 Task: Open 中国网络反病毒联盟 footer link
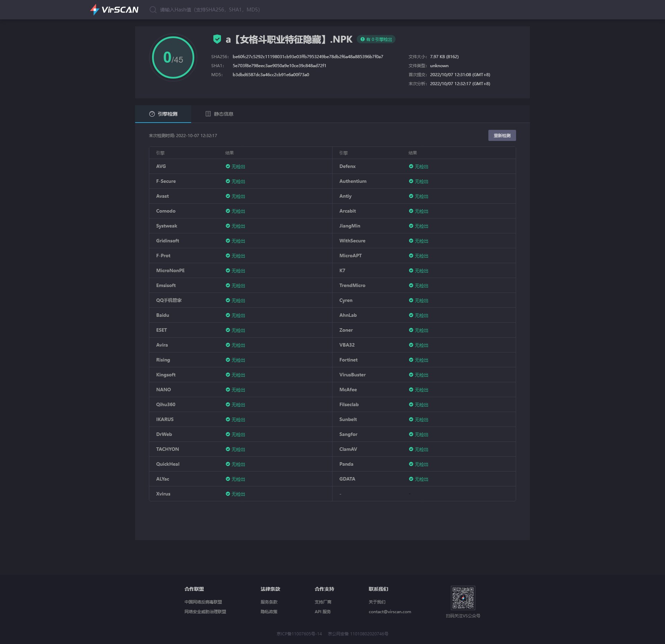(x=203, y=602)
